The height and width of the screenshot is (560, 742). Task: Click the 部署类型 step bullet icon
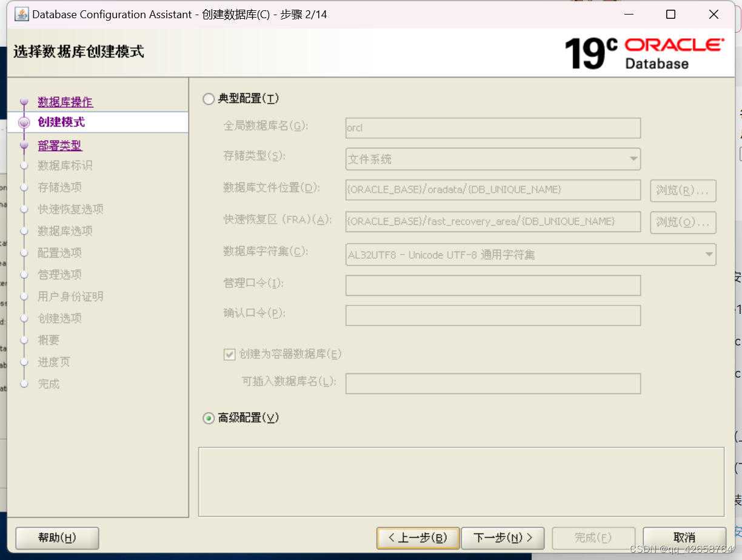[x=24, y=146]
